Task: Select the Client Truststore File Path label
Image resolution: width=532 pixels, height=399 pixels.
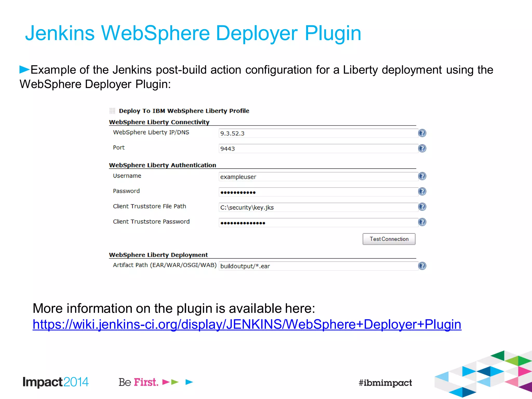Action: pos(149,206)
